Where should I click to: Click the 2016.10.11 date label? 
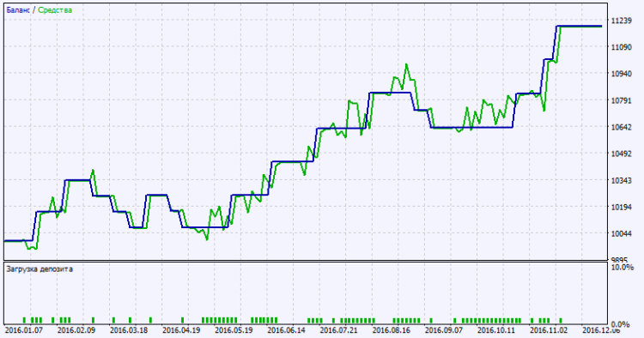[x=497, y=330]
